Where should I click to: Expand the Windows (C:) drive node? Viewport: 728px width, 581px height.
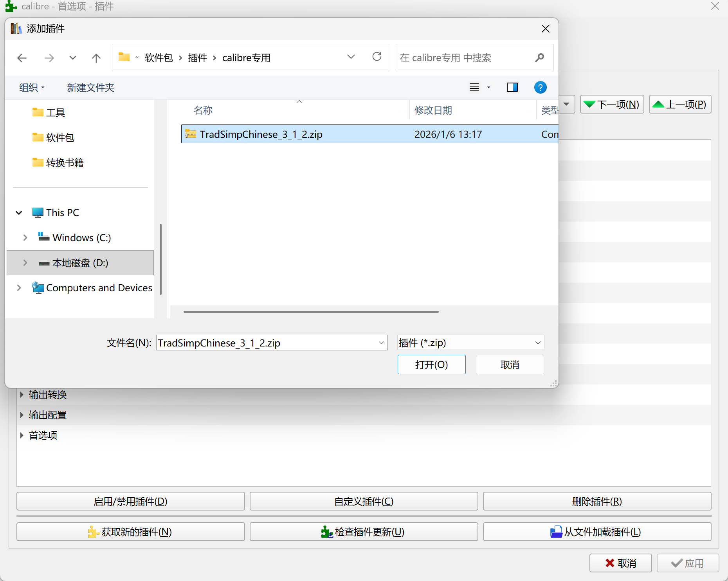[x=25, y=238]
